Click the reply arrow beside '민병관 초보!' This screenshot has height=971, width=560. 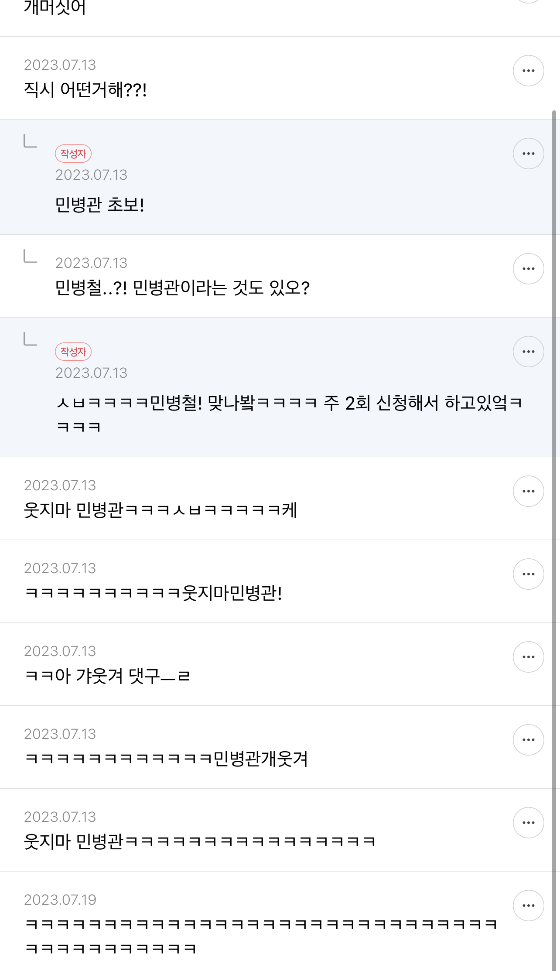pyautogui.click(x=30, y=141)
